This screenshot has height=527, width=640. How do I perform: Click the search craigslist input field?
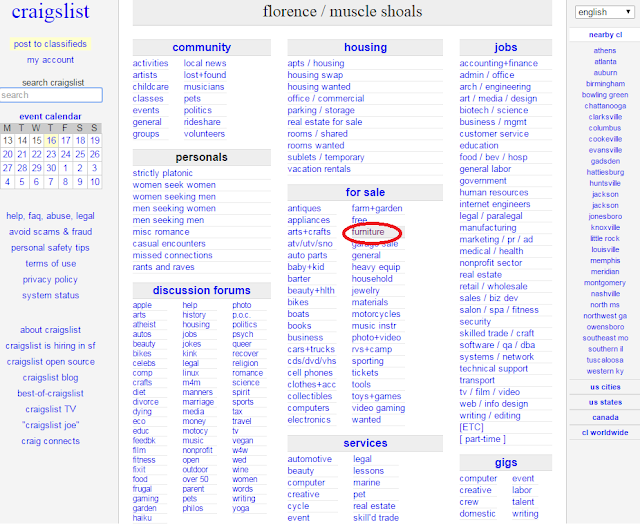point(51,95)
